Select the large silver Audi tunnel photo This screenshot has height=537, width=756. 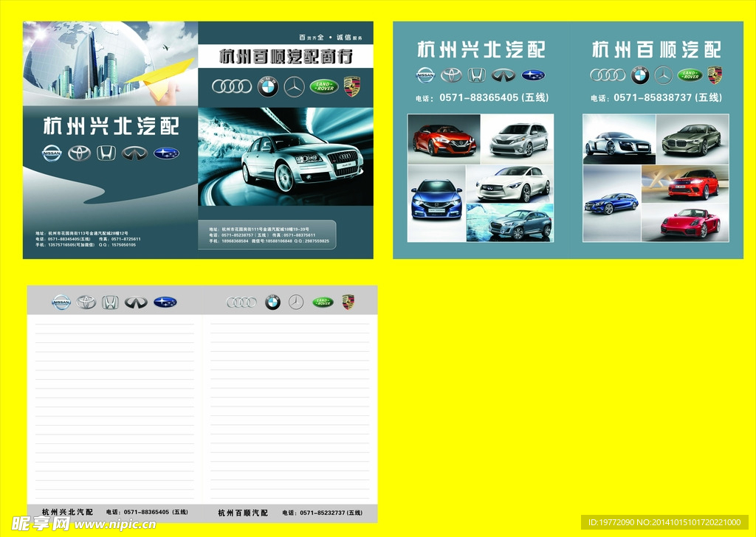click(x=286, y=156)
